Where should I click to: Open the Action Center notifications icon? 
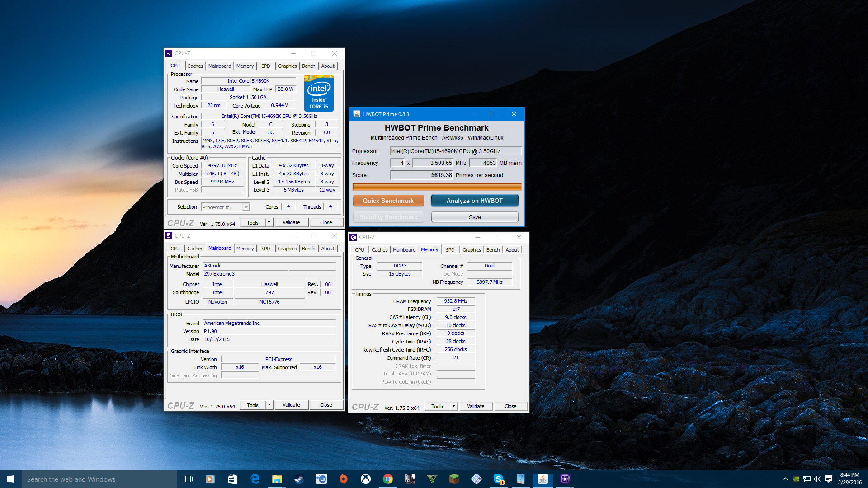click(829, 479)
